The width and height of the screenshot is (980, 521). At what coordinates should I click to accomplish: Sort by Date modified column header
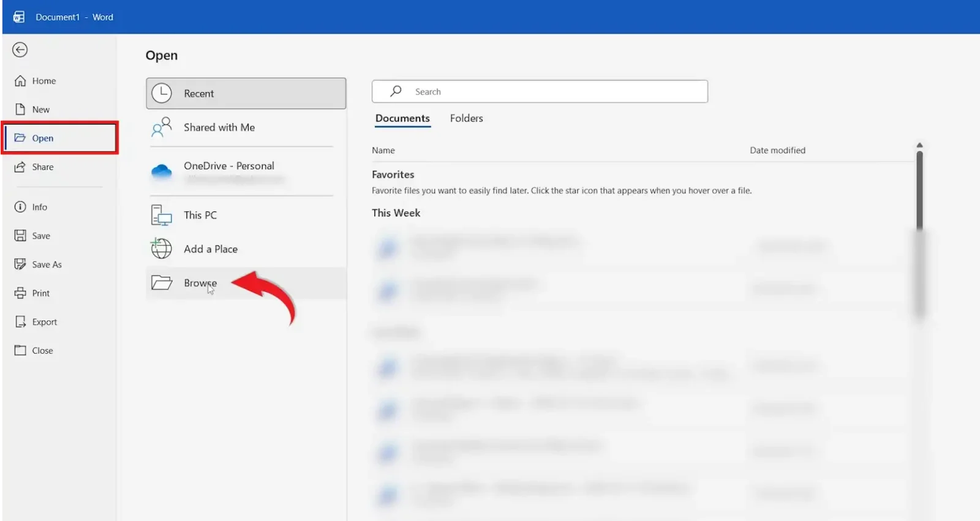[x=777, y=150]
